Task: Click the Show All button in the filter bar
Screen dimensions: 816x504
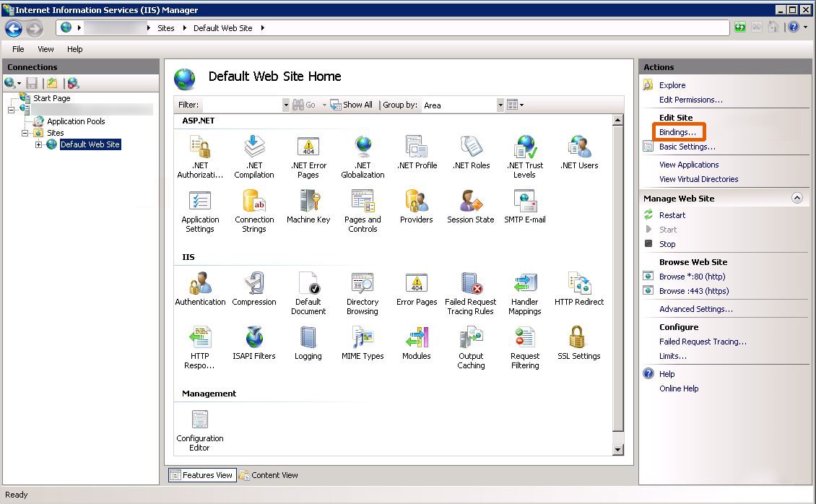Action: coord(352,105)
